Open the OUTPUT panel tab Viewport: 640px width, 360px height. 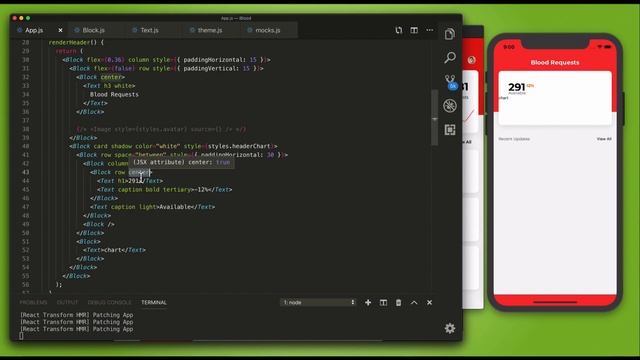pos(67,302)
